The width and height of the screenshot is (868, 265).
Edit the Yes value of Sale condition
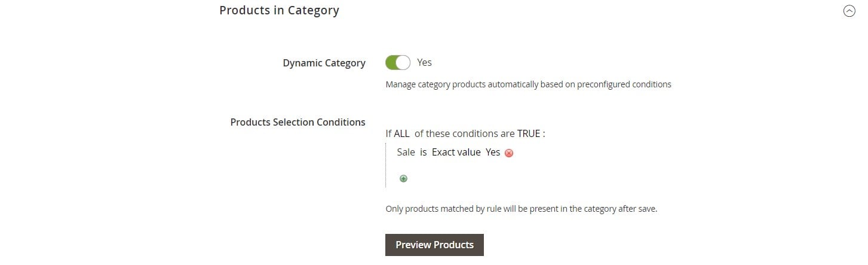(x=493, y=152)
